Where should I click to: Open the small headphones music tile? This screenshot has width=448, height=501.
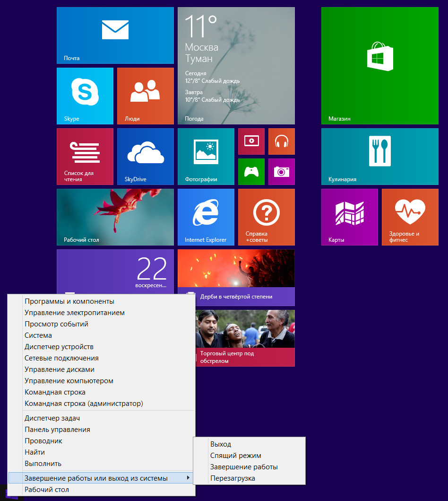coord(281,141)
